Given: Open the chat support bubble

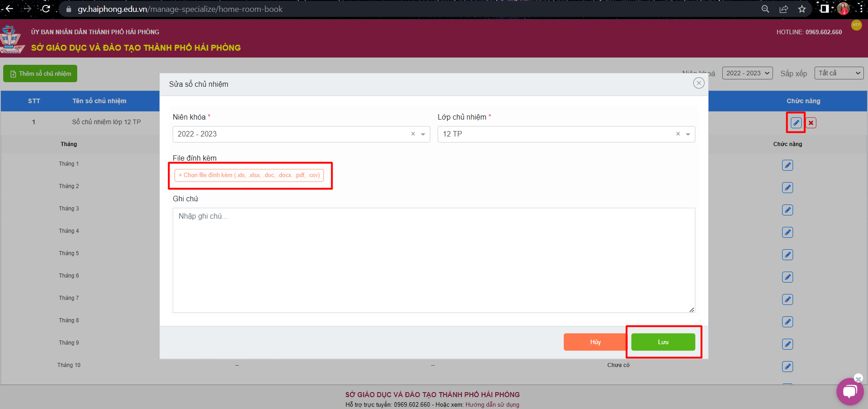Looking at the screenshot, I should (x=849, y=392).
